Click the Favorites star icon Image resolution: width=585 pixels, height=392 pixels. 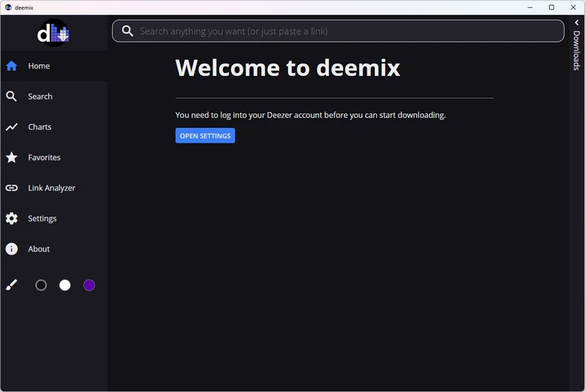[12, 157]
